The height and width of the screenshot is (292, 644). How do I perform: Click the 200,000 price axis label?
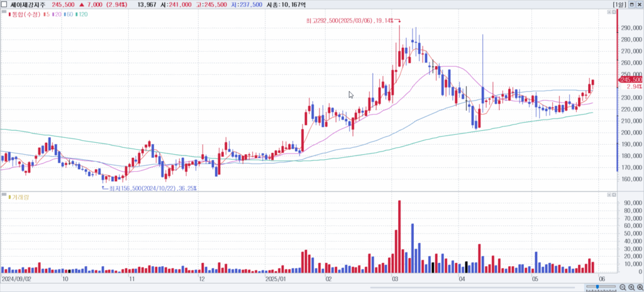click(x=631, y=132)
